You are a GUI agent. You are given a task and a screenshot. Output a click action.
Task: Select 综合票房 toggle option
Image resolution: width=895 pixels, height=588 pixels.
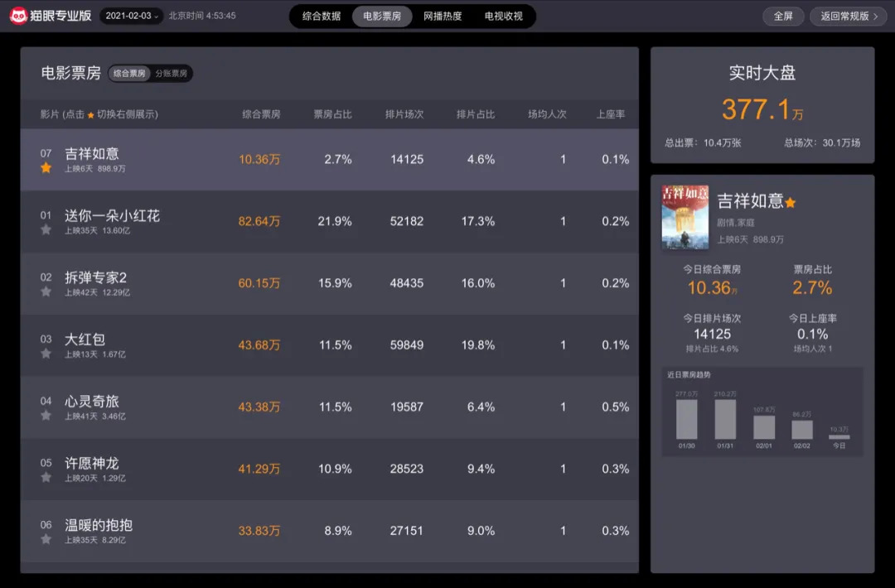click(x=129, y=74)
